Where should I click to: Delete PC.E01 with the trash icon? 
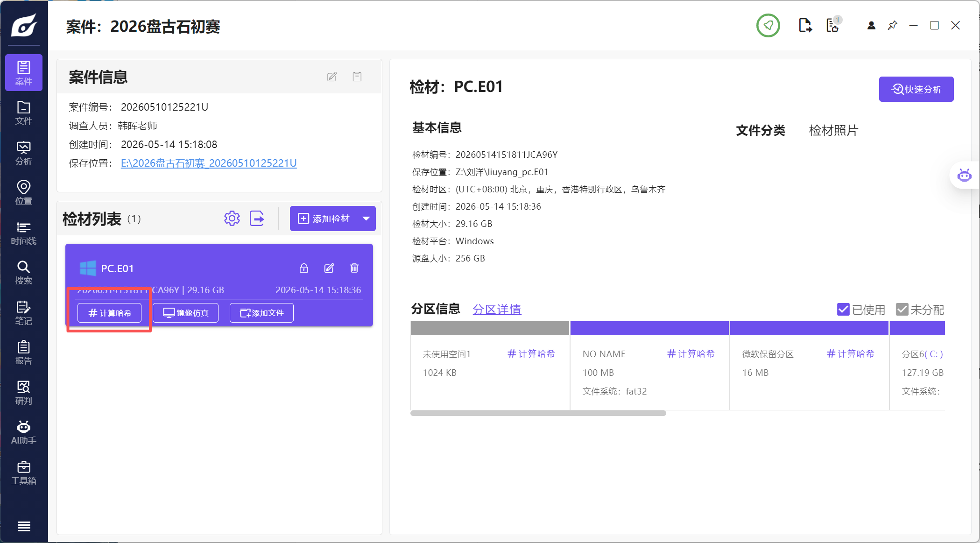click(x=354, y=268)
